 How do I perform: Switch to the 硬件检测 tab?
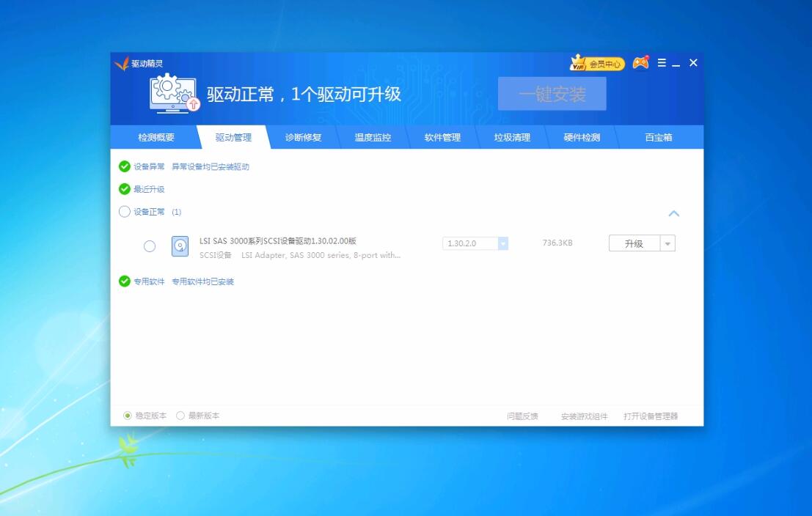[582, 137]
